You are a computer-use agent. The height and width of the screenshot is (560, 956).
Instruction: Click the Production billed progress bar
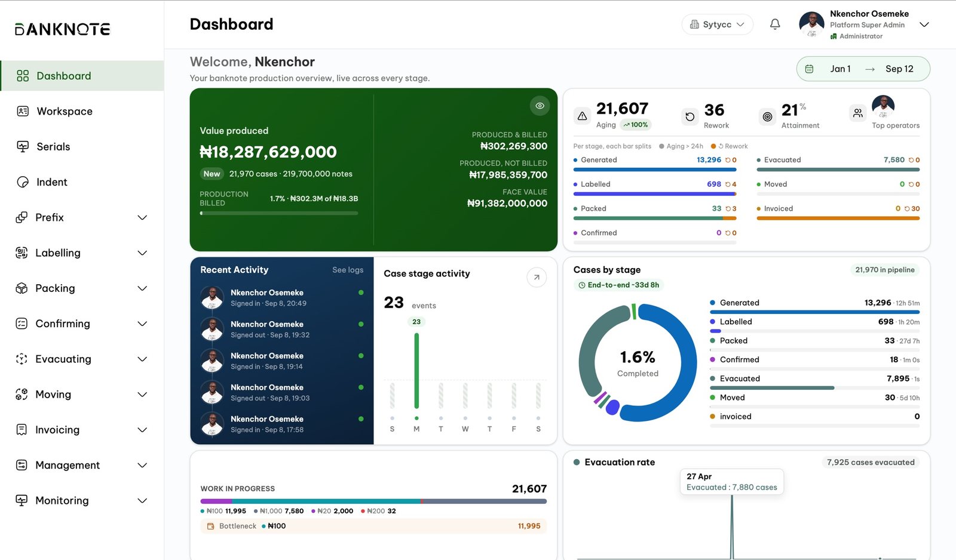(279, 213)
